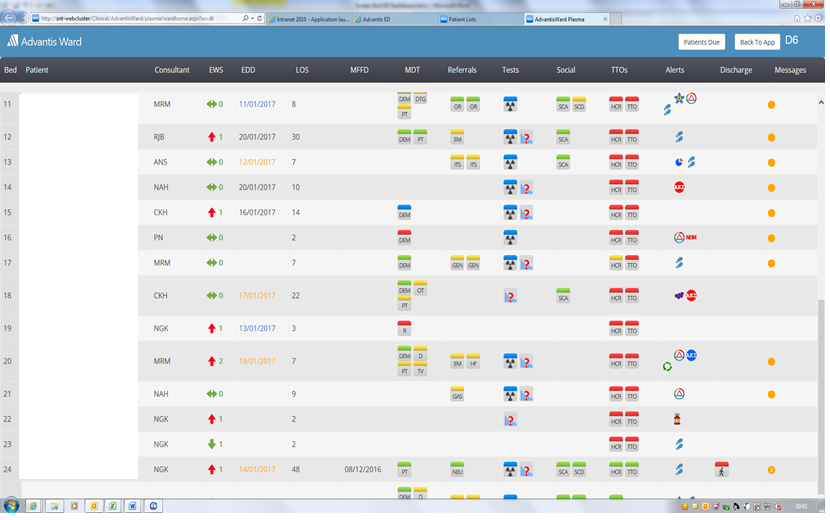830x520 pixels.
Task: Click the red R MDT badge for bed 19
Action: click(404, 329)
